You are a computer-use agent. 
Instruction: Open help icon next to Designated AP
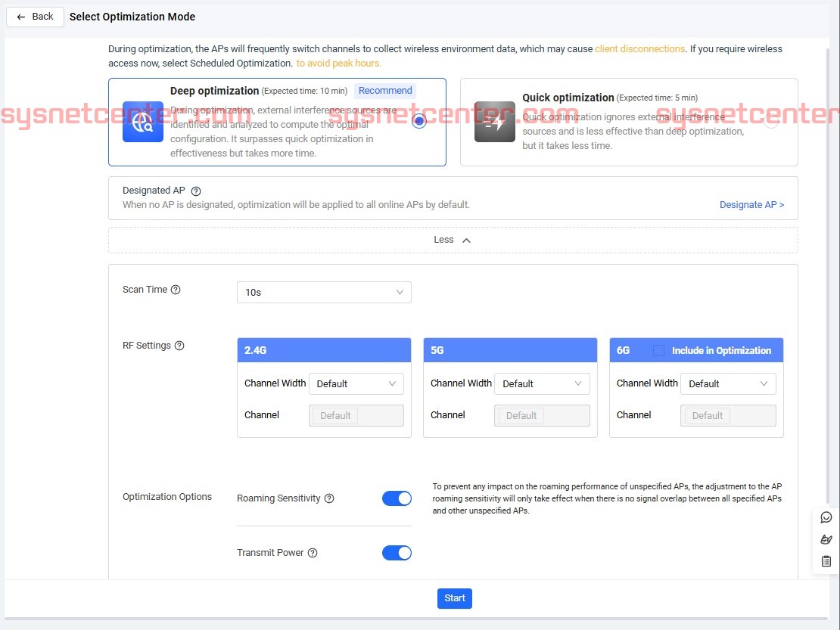[196, 191]
